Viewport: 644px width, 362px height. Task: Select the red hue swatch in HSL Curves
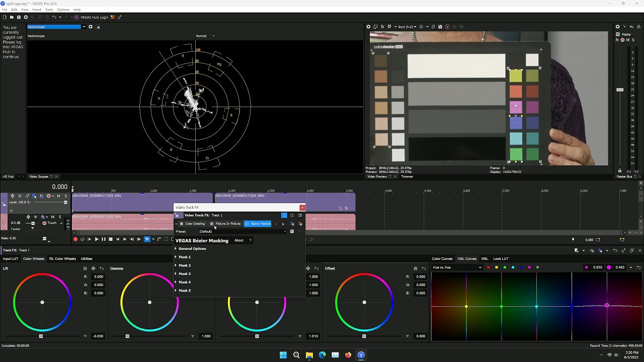(488, 267)
